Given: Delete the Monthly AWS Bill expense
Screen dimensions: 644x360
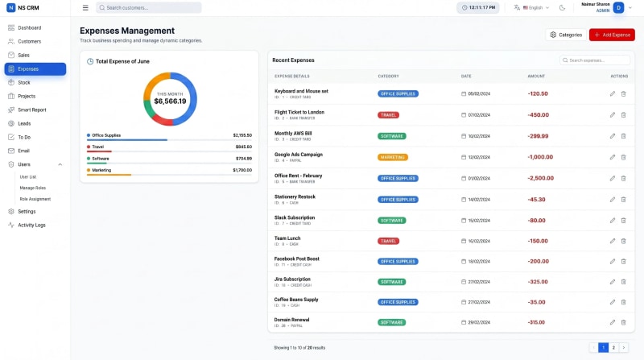Looking at the screenshot, I should click(x=623, y=136).
